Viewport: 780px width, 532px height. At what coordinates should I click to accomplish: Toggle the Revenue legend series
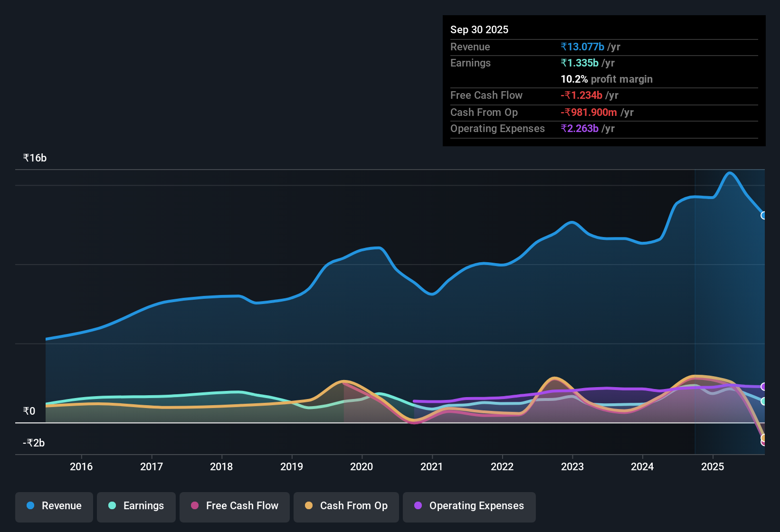54,506
